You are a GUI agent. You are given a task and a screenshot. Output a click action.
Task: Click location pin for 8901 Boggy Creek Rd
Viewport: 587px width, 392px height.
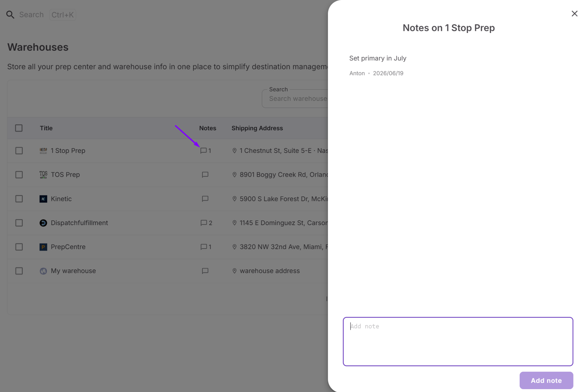pyautogui.click(x=234, y=175)
